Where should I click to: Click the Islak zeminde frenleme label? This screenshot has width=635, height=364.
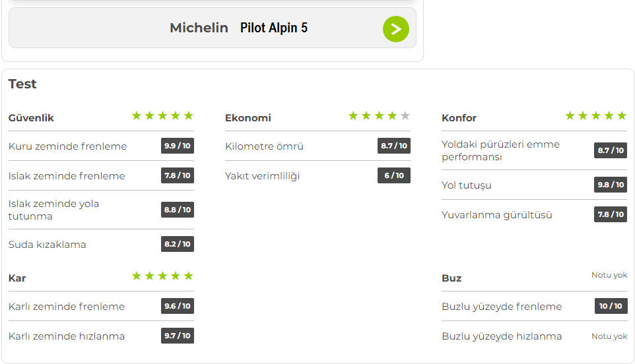coord(67,176)
